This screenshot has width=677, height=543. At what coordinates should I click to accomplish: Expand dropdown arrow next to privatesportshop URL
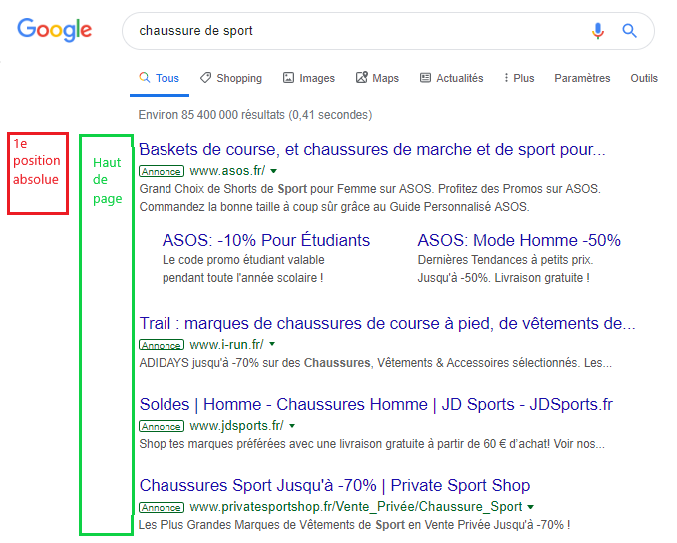[531, 507]
